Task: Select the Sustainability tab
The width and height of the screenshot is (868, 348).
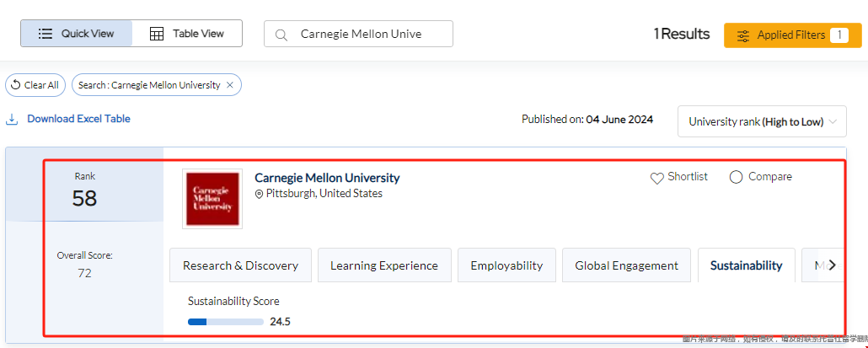Action: tap(746, 265)
